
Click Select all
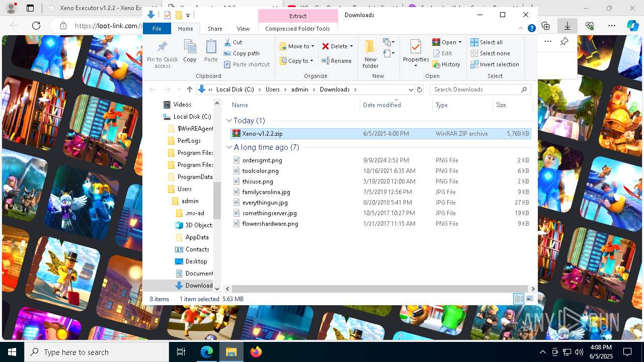coord(487,42)
